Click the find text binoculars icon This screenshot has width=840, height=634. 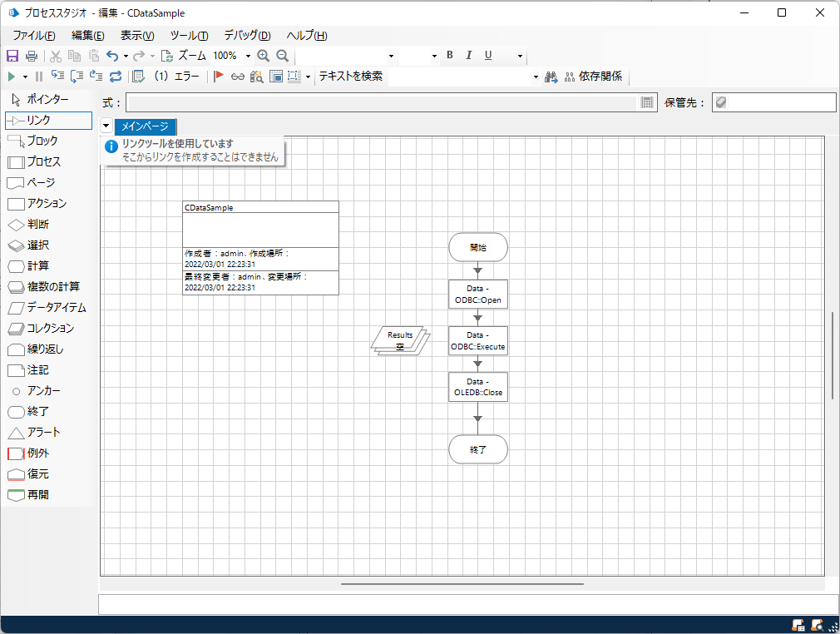[x=551, y=77]
